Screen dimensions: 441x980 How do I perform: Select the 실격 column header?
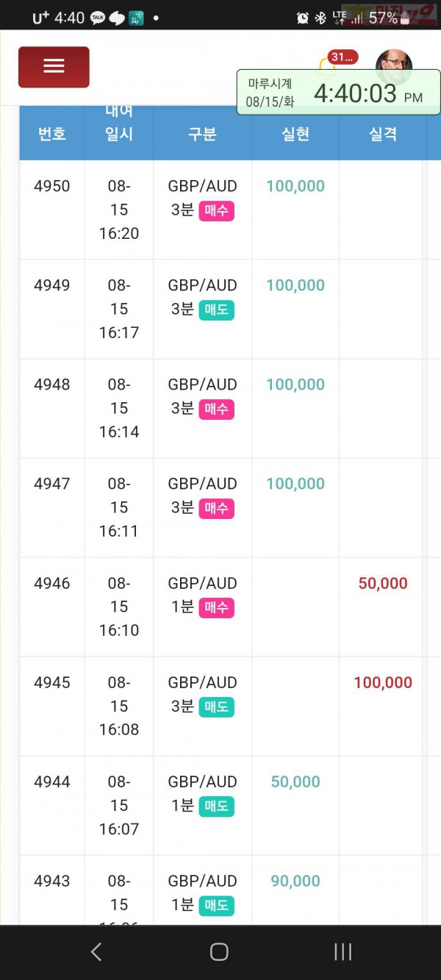point(383,133)
